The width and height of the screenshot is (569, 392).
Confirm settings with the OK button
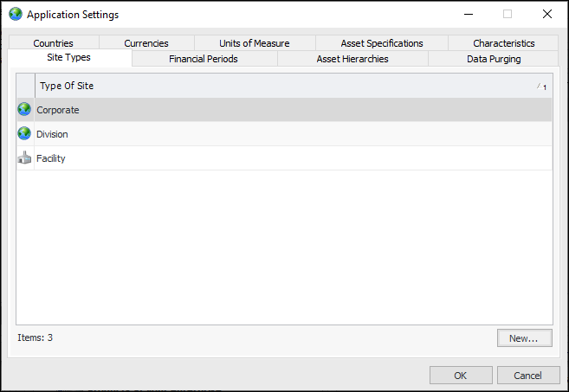tap(461, 376)
